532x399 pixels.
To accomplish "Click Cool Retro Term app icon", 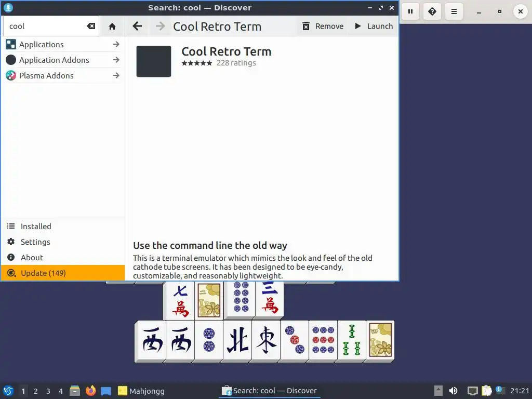I will coord(154,61).
